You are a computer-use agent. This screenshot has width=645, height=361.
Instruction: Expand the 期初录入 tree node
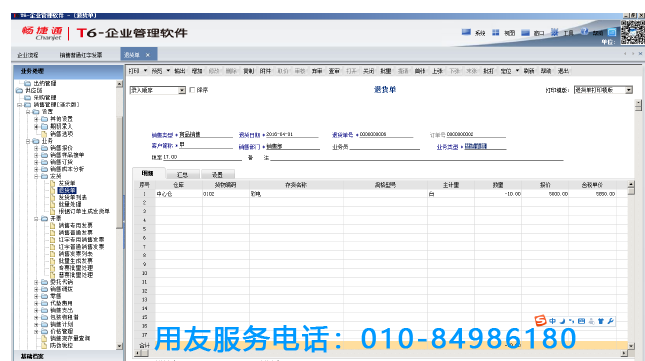click(36, 127)
